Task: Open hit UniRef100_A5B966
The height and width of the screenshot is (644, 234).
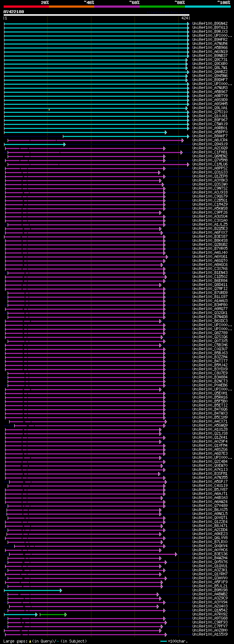Action: [x=210, y=48]
